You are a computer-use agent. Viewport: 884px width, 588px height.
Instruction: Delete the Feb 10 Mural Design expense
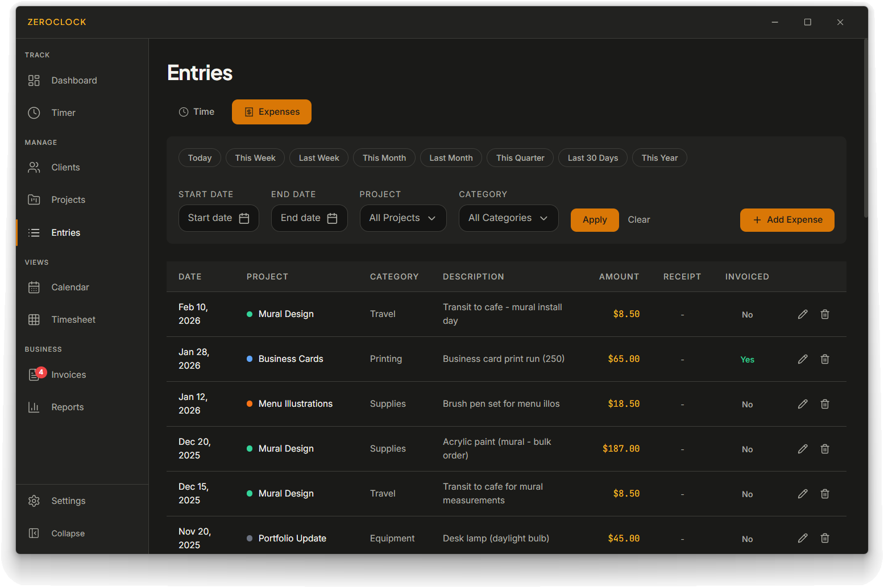click(824, 314)
